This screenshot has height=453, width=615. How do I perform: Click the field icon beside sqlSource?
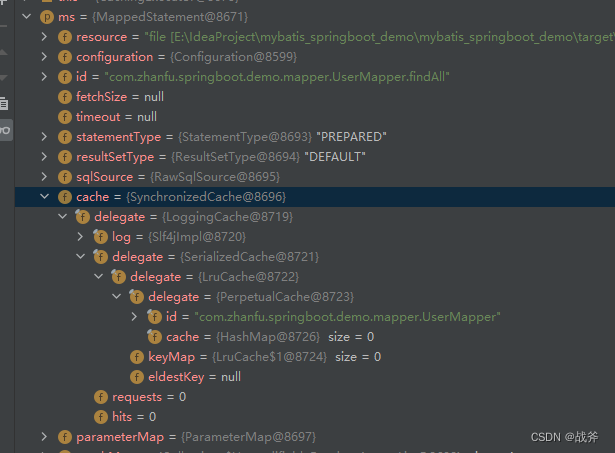tap(65, 177)
